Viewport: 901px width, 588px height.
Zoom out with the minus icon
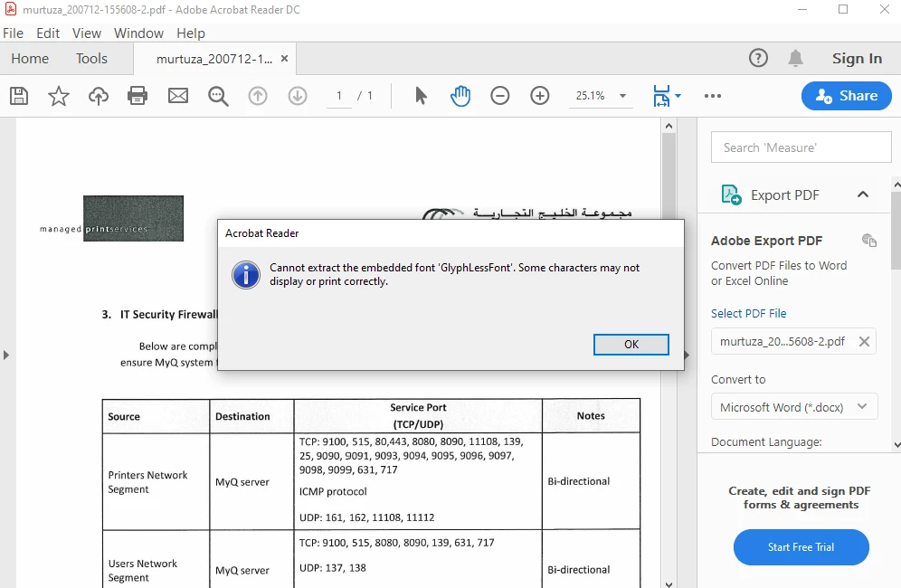pyautogui.click(x=500, y=95)
